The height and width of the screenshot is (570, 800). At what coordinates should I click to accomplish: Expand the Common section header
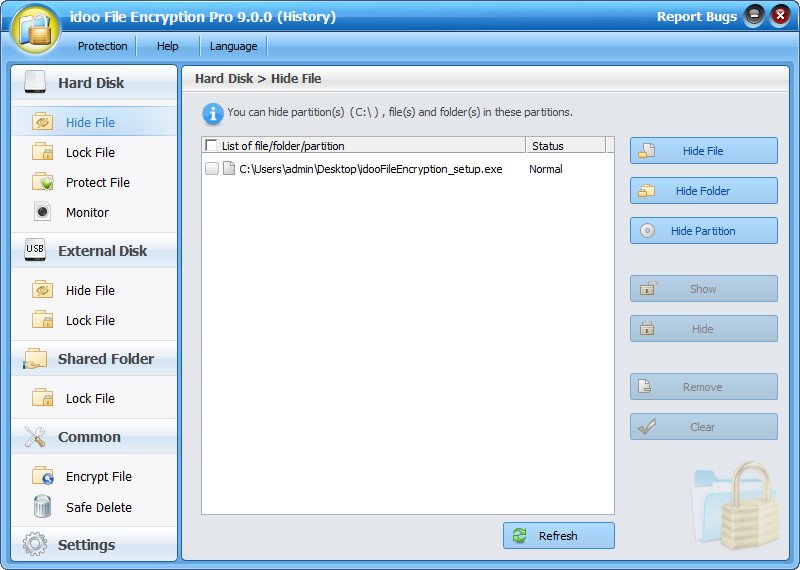pyautogui.click(x=94, y=437)
